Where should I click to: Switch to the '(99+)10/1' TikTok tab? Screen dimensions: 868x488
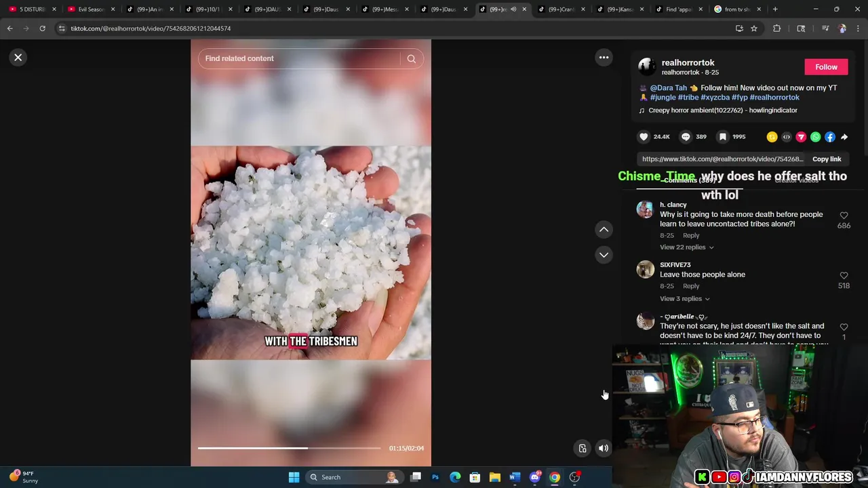[x=208, y=9]
